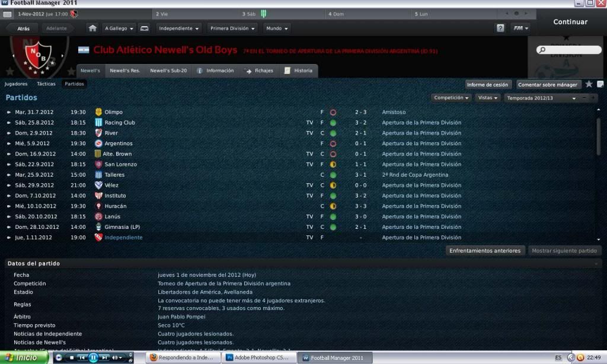Click the Independiente team badge in fixture list

(x=98, y=237)
